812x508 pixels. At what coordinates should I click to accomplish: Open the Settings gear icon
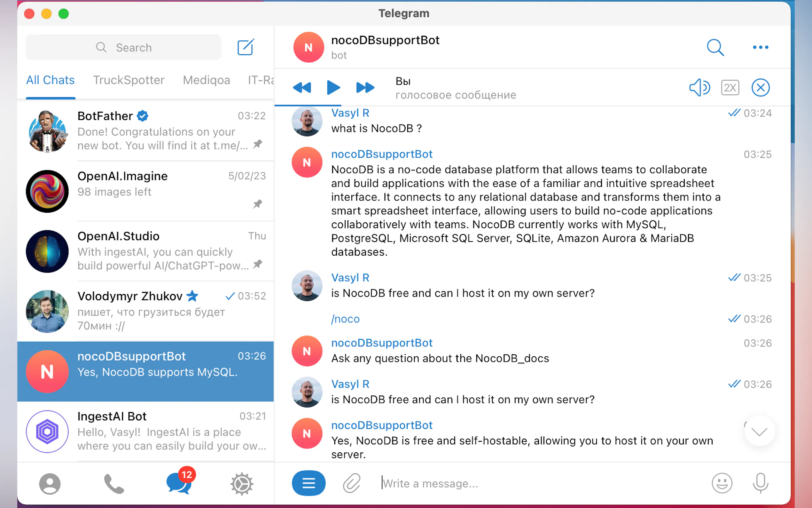tap(242, 484)
